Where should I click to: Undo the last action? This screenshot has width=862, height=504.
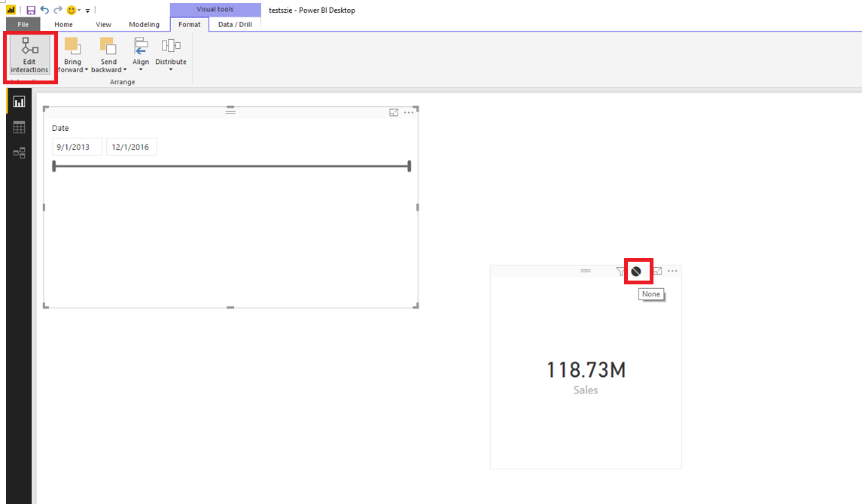pos(44,10)
